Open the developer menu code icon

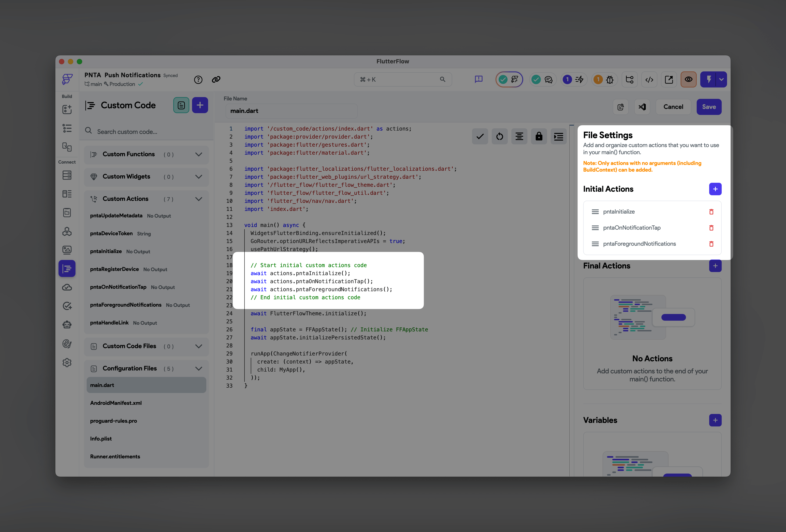[x=649, y=79]
